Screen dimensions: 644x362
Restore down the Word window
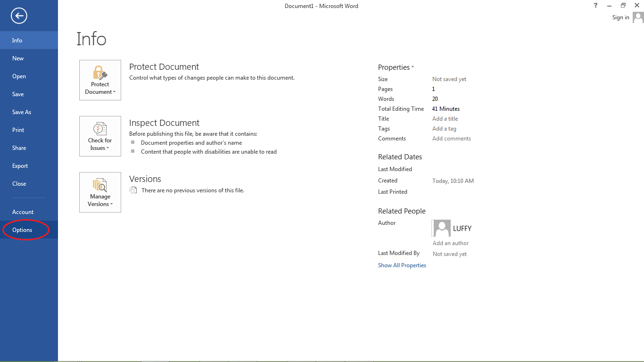point(623,6)
